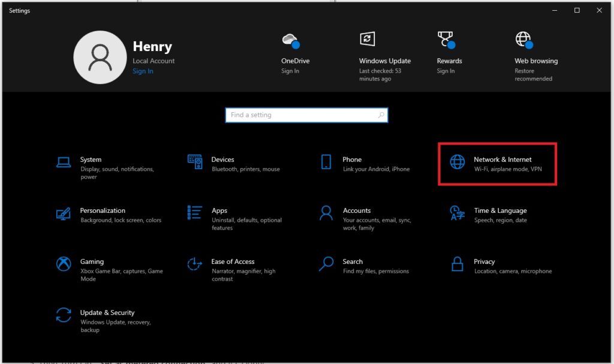
Task: Open Network & Internet globe icon
Action: (x=457, y=162)
